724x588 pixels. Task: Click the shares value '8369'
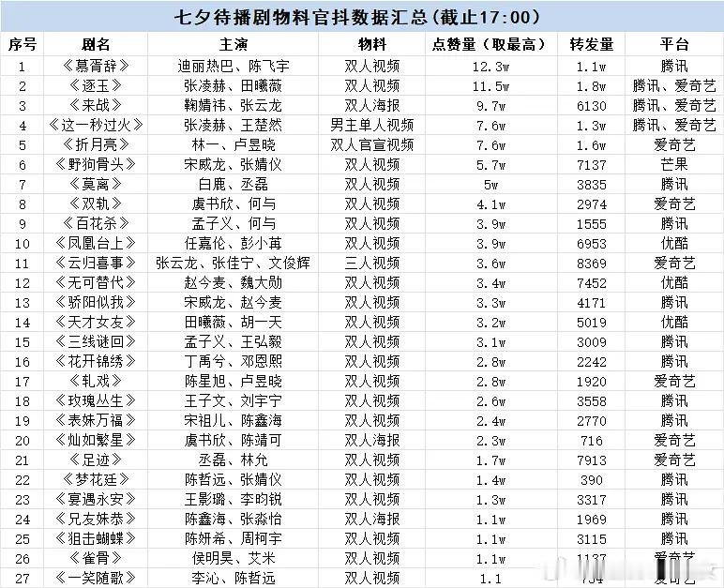pyautogui.click(x=592, y=264)
